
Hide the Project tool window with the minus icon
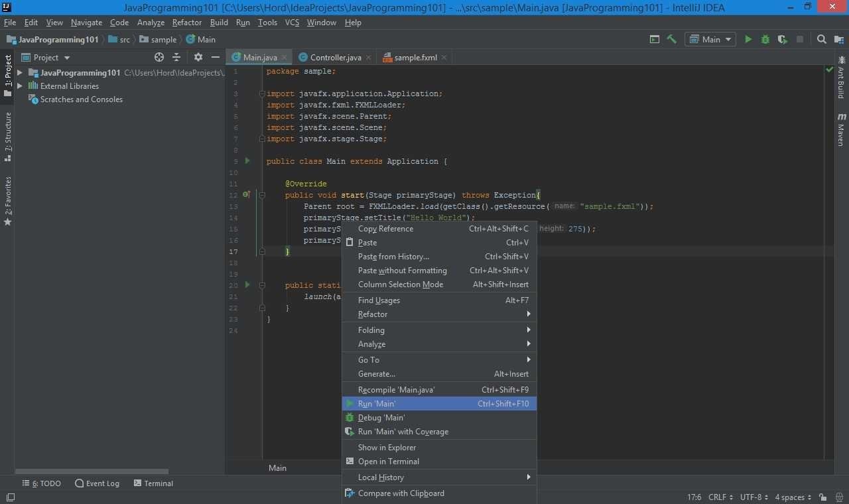tap(216, 58)
